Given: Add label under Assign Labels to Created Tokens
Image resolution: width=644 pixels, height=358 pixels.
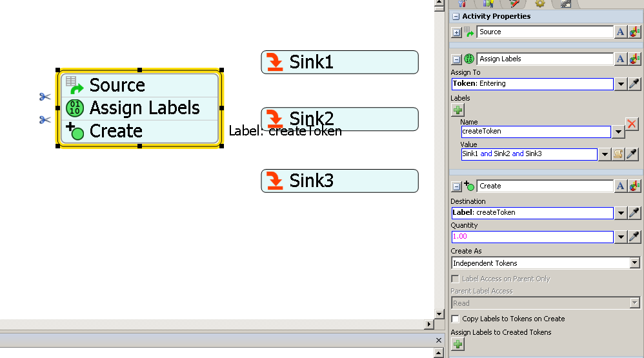Looking at the screenshot, I should pos(458,344).
